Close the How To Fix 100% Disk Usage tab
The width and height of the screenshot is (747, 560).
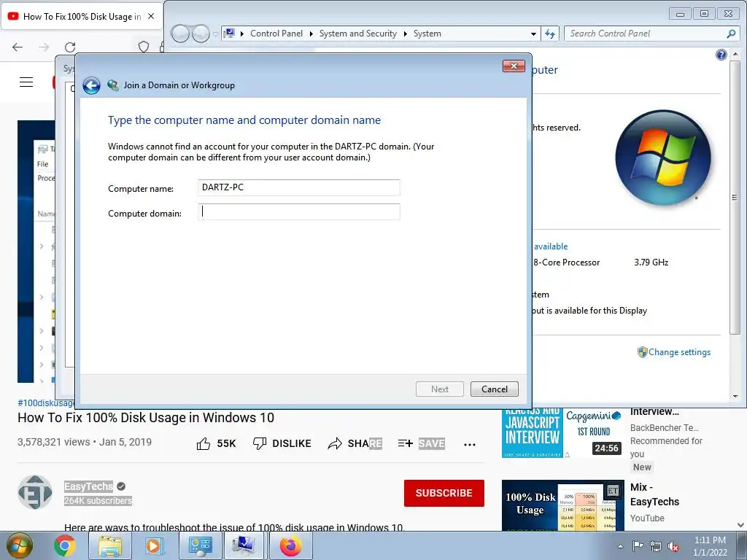coord(151,16)
